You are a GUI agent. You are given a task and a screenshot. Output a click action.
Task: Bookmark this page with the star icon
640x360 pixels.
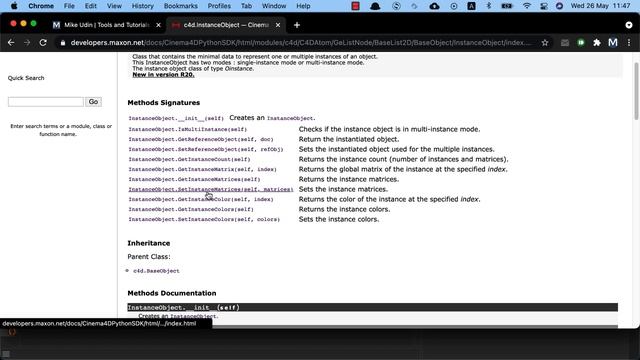pyautogui.click(x=544, y=42)
